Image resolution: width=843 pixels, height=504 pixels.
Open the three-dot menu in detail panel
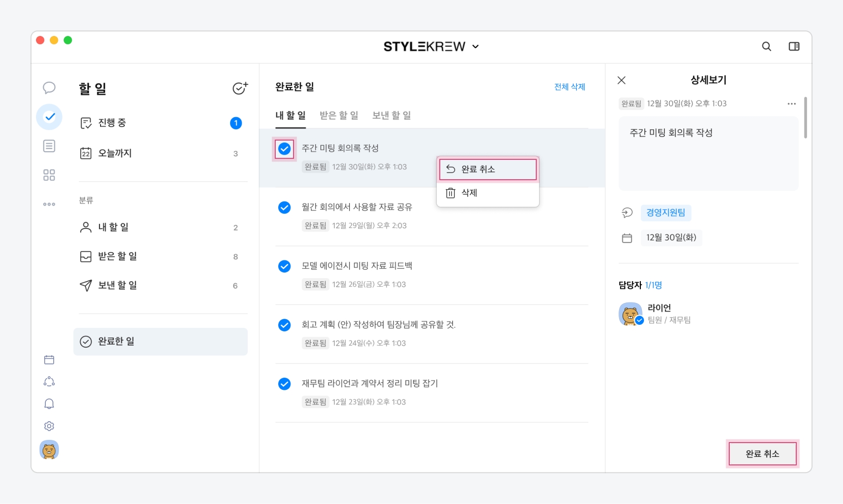click(791, 104)
